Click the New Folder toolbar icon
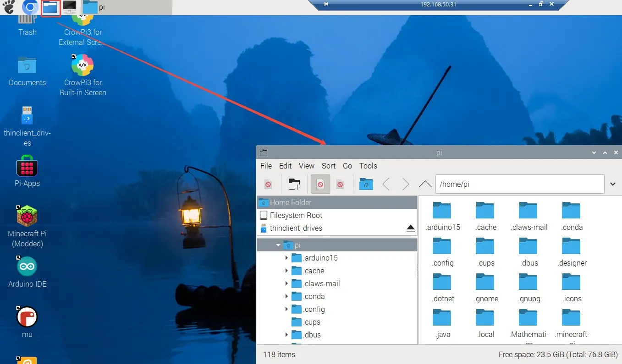 click(x=294, y=184)
